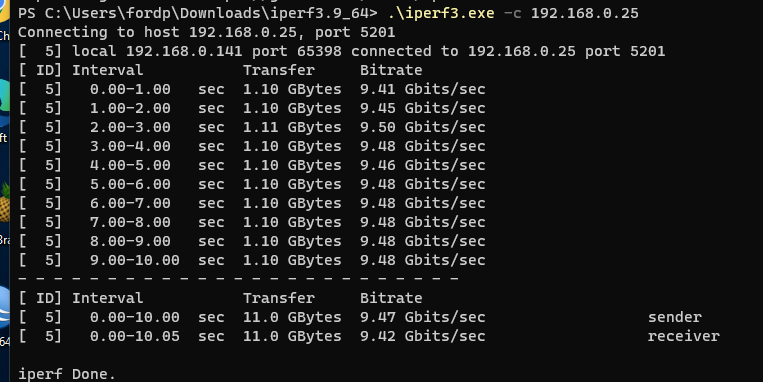
Task: Click the 1.11 GBytes transfer value
Action: coord(292,127)
